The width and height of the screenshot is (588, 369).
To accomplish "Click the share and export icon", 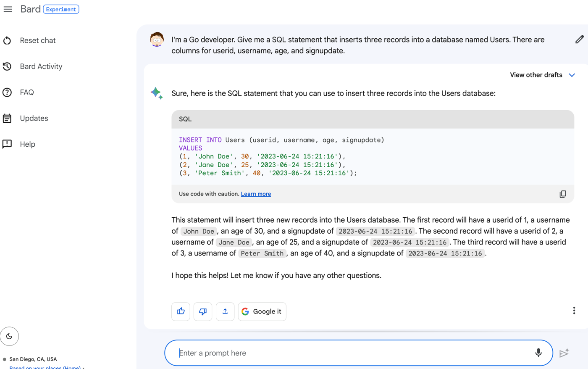I will pos(225,311).
